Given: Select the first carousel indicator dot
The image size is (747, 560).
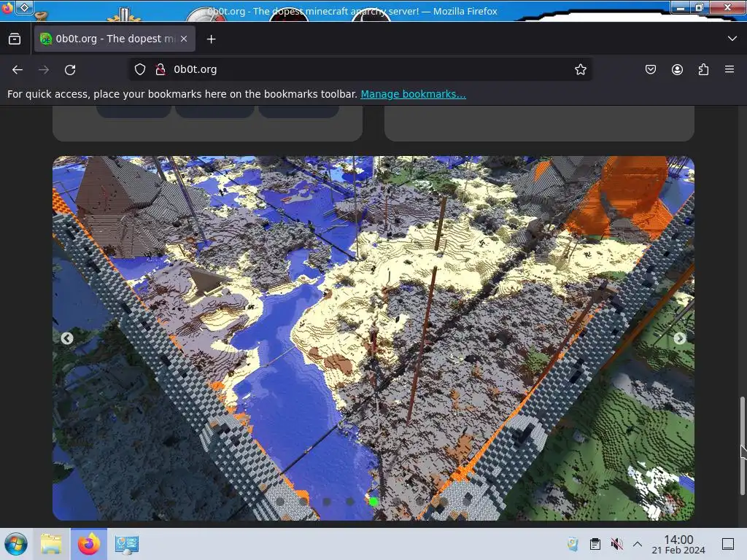Looking at the screenshot, I should [x=280, y=502].
